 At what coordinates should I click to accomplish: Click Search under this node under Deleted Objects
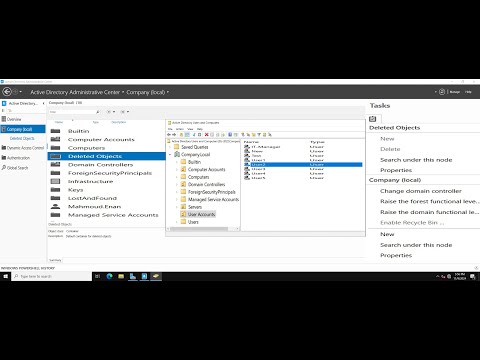click(416, 160)
